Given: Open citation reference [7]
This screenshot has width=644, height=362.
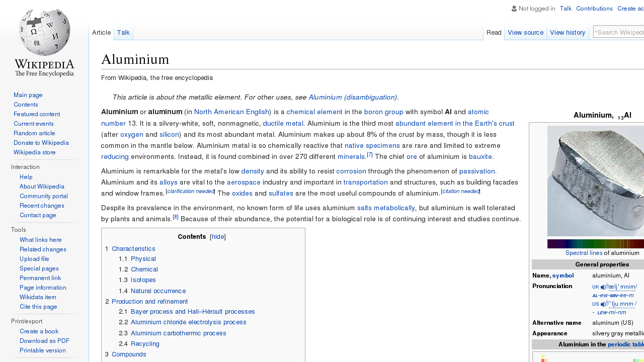Looking at the screenshot, I should click(x=370, y=154).
